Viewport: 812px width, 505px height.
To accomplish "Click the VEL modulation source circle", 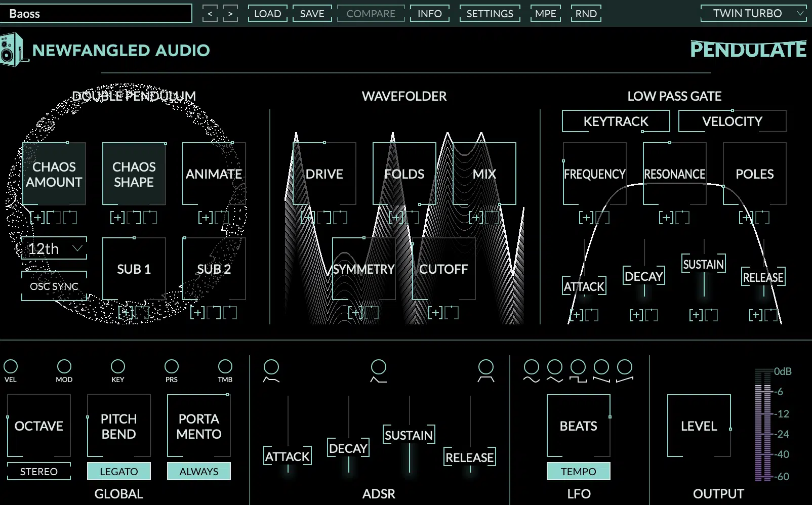I will 11,366.
